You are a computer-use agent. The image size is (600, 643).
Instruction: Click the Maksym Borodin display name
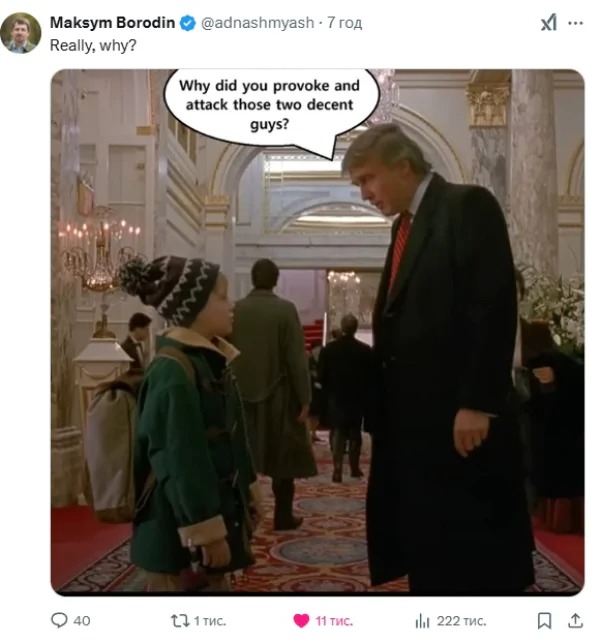click(x=112, y=23)
